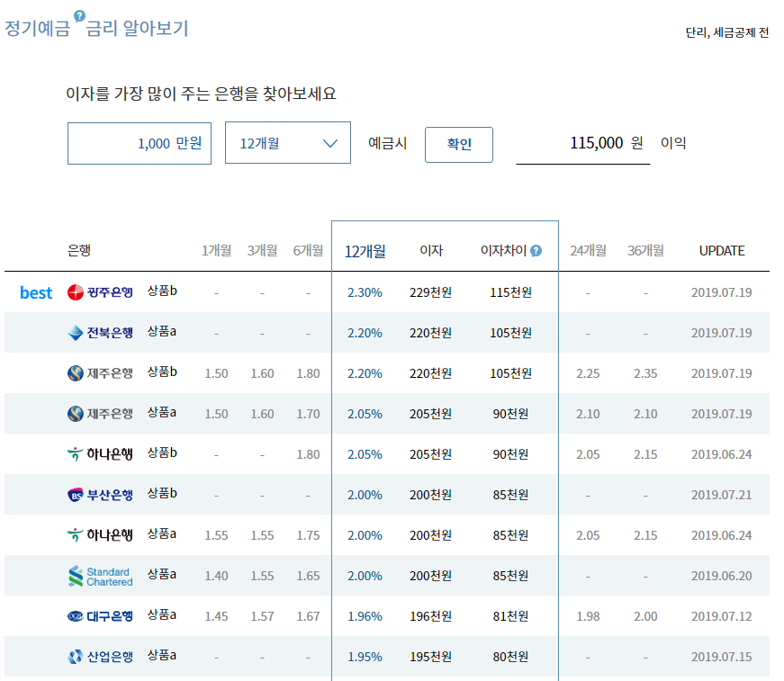
Task: Click the best label on 광주은행 row
Action: click(36, 292)
